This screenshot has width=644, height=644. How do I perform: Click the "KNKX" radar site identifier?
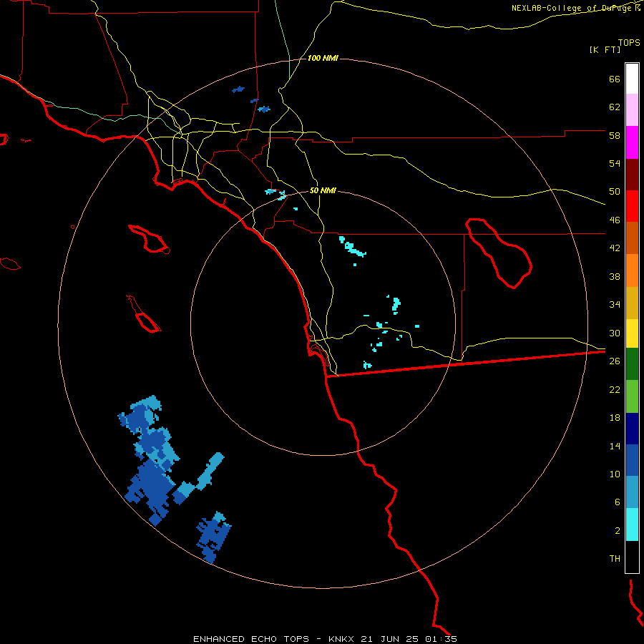coord(342,639)
